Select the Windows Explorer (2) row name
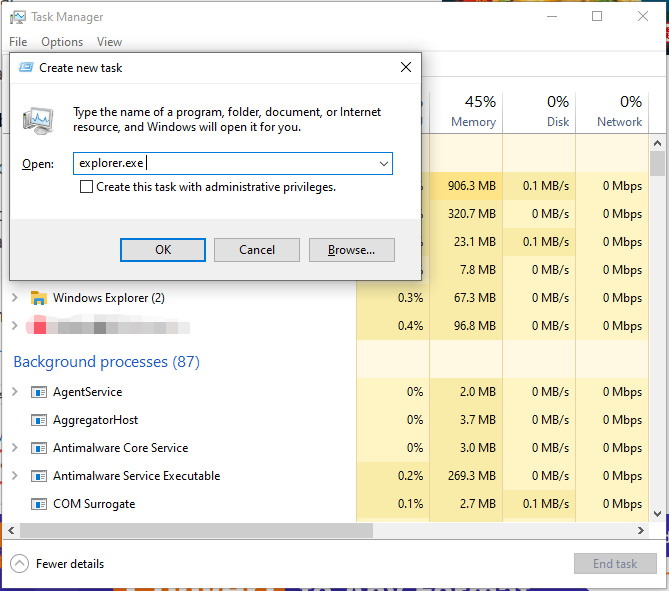 109,298
